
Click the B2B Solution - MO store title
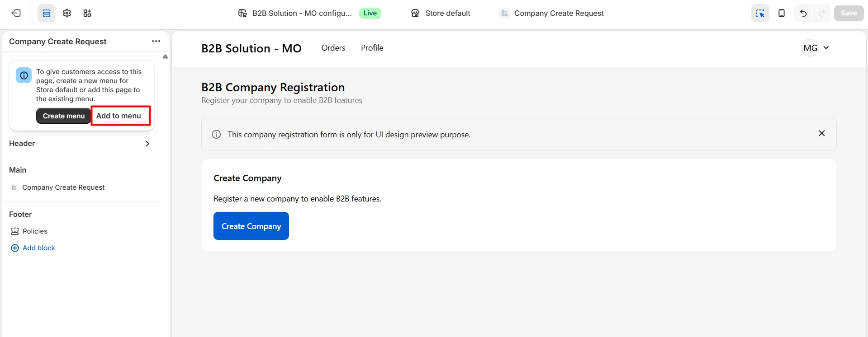251,48
